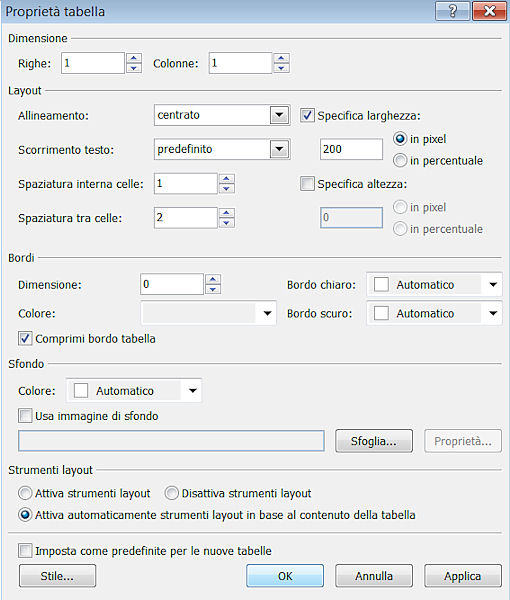Viewport: 510px width, 600px height.
Task: Open the Stile... dialog button
Action: [x=57, y=576]
